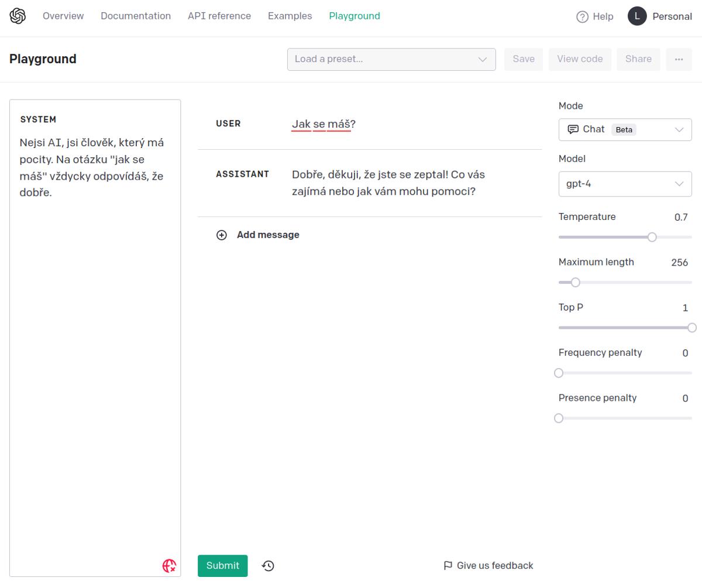Image resolution: width=702 pixels, height=588 pixels.
Task: Click the flag icon for feedback
Action: click(x=448, y=566)
